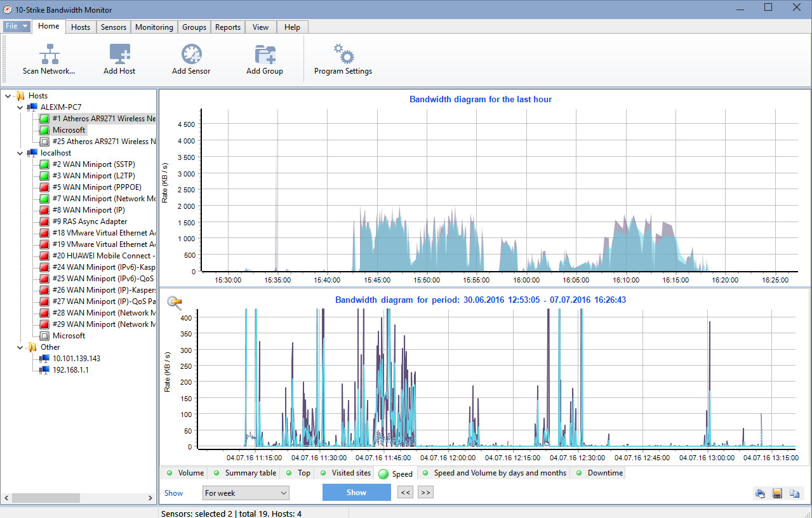Open the Visited sites bottom tab
The width and height of the screenshot is (812, 518).
345,473
